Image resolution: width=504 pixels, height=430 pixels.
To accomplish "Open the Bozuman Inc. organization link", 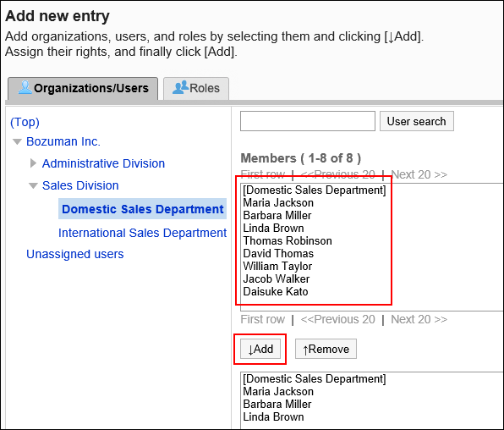I will (x=63, y=141).
